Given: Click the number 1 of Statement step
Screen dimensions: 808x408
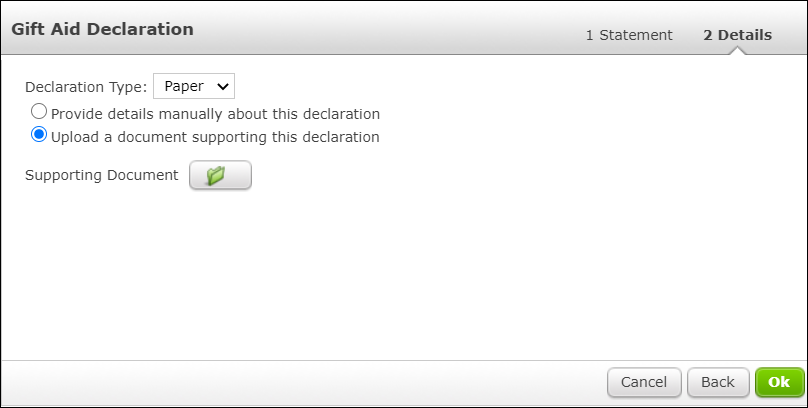Looking at the screenshot, I should click(590, 35).
